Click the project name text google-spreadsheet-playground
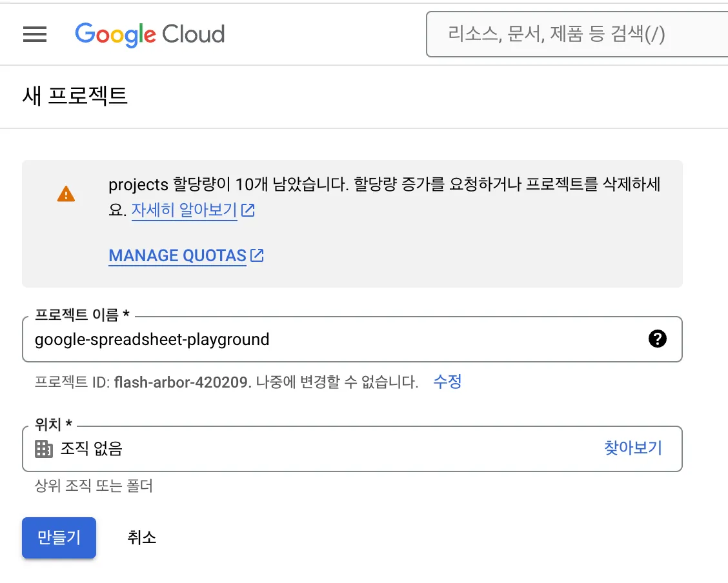 coord(152,339)
